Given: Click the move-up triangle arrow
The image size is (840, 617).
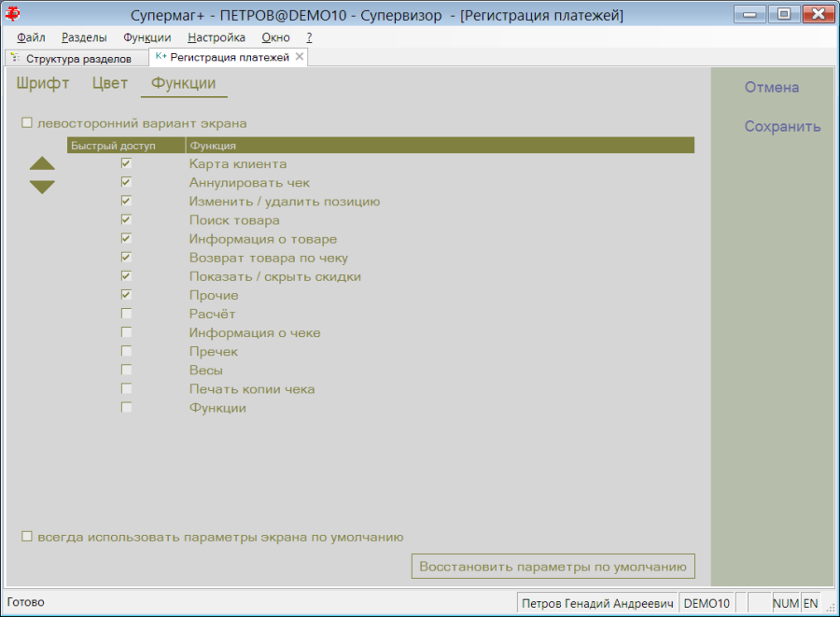Looking at the screenshot, I should coord(42,164).
